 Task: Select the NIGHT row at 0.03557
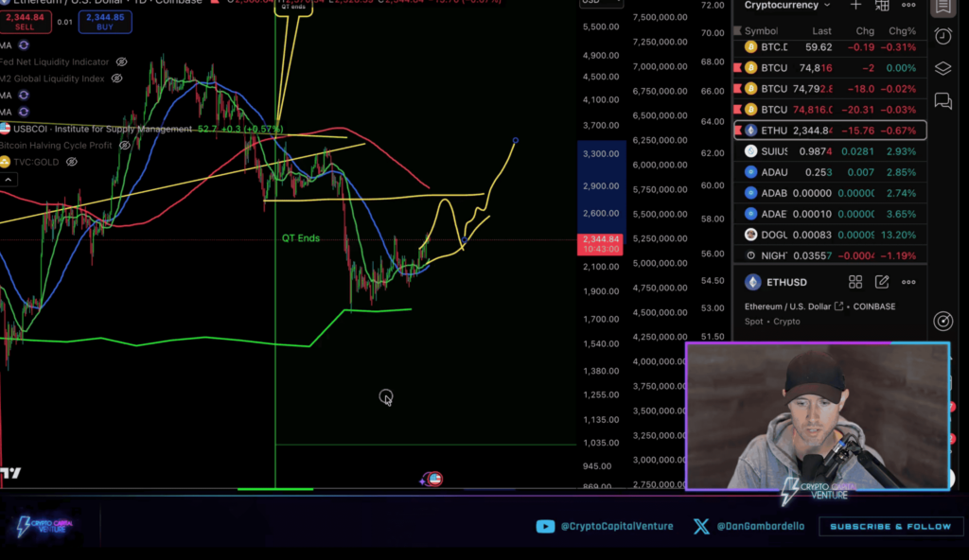[830, 255]
